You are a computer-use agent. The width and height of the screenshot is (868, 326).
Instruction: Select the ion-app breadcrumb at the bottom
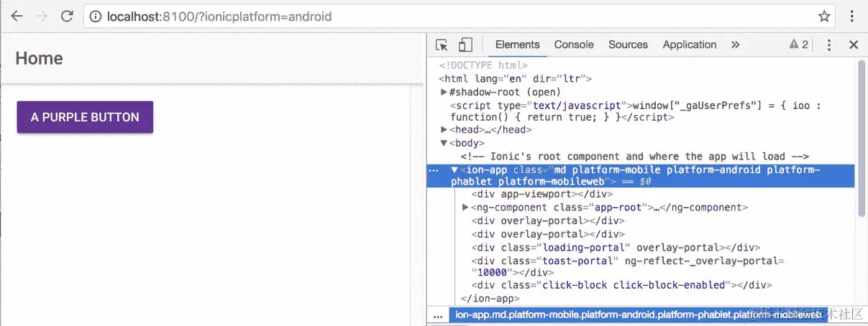tap(639, 315)
